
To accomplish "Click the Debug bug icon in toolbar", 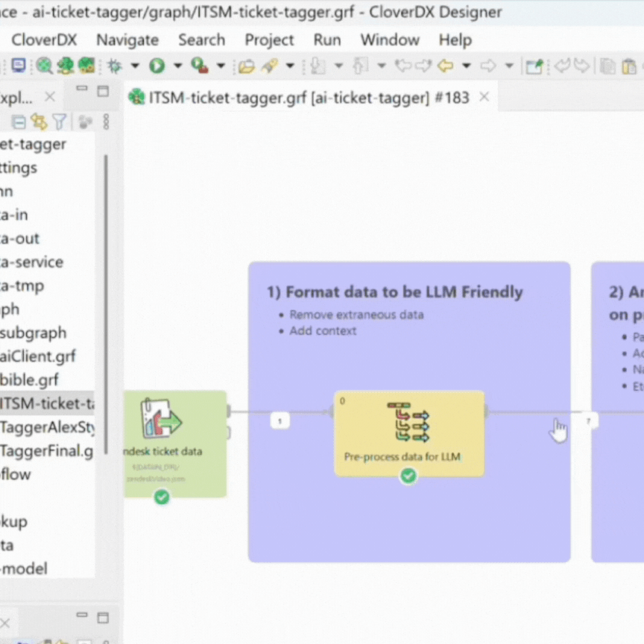I will (x=114, y=66).
